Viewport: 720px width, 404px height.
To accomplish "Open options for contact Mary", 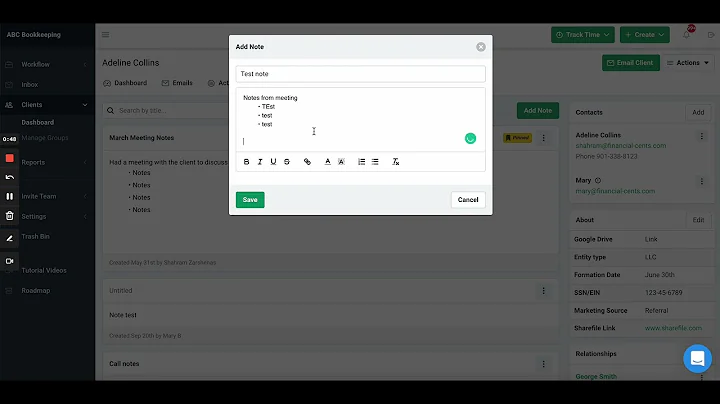I will tap(702, 181).
